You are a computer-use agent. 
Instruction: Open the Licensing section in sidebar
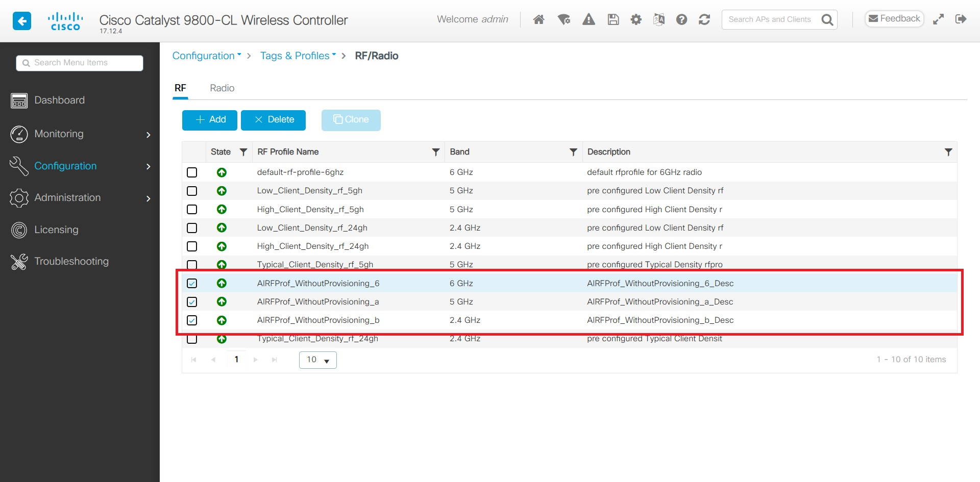point(56,230)
